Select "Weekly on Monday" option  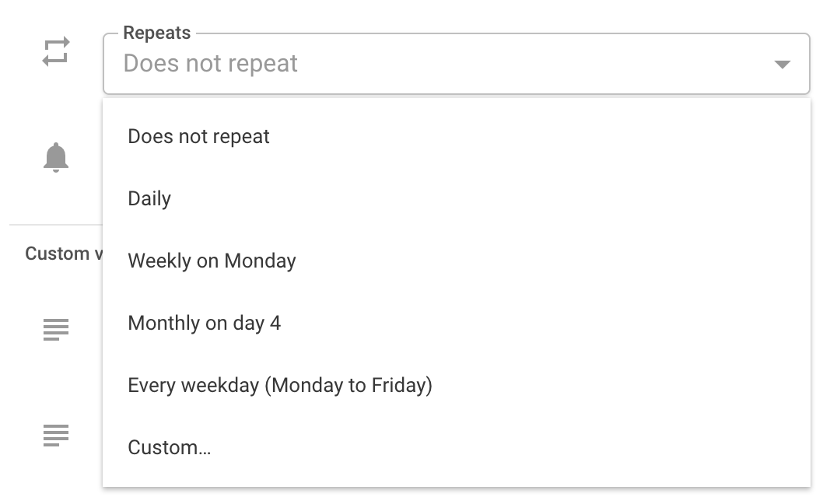[212, 261]
